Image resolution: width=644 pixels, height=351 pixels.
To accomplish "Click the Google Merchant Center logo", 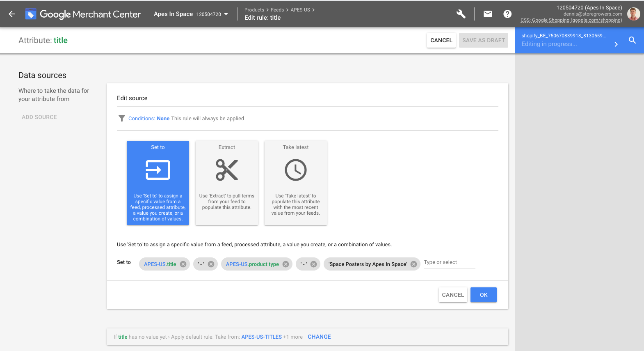I will [x=83, y=14].
